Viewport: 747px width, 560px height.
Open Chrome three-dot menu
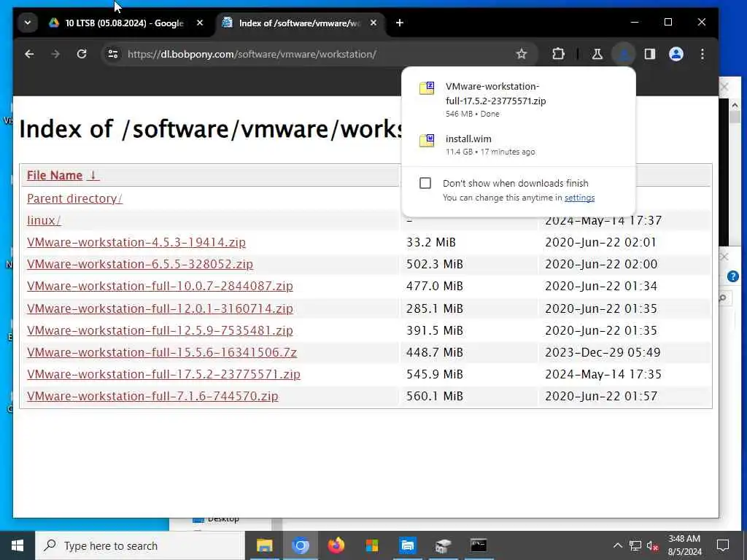tap(703, 54)
